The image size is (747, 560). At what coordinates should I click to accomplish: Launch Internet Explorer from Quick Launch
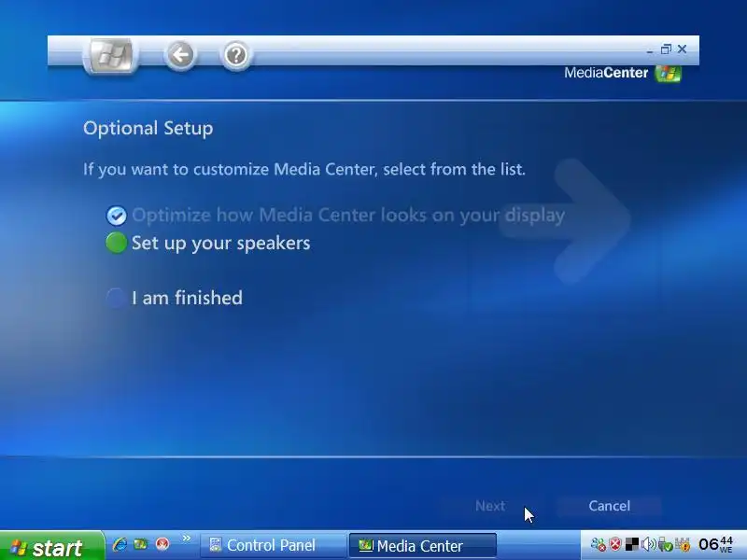120,544
